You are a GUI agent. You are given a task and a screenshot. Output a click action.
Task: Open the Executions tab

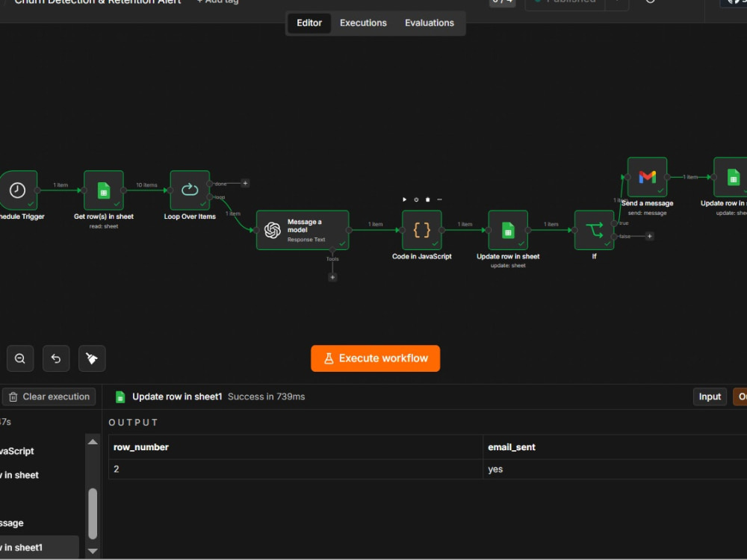363,23
